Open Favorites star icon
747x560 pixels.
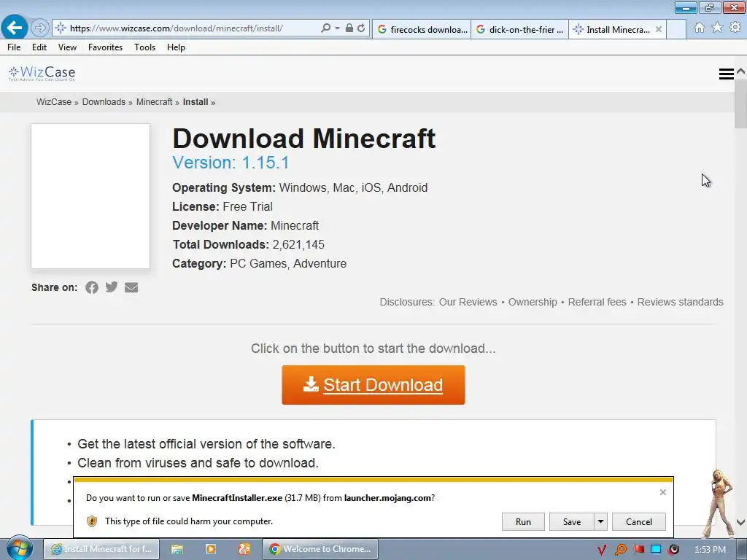(x=717, y=28)
